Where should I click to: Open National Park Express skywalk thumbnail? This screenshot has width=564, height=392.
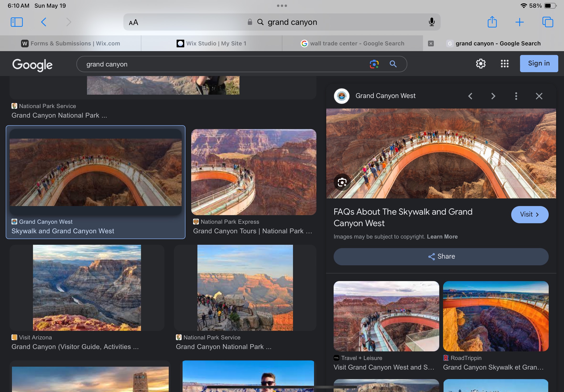254,172
